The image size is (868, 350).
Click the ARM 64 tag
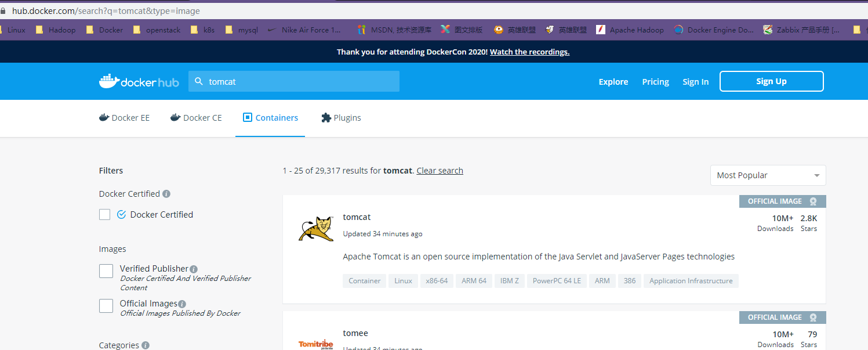pyautogui.click(x=474, y=281)
